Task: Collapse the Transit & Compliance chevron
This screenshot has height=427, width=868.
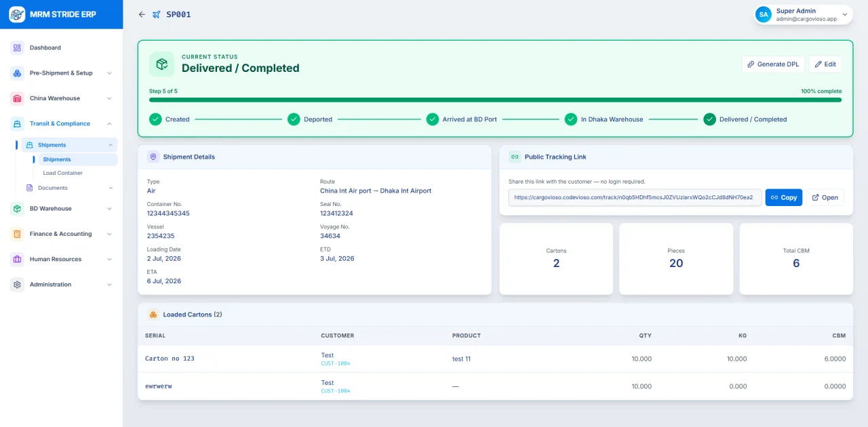Action: (x=110, y=123)
